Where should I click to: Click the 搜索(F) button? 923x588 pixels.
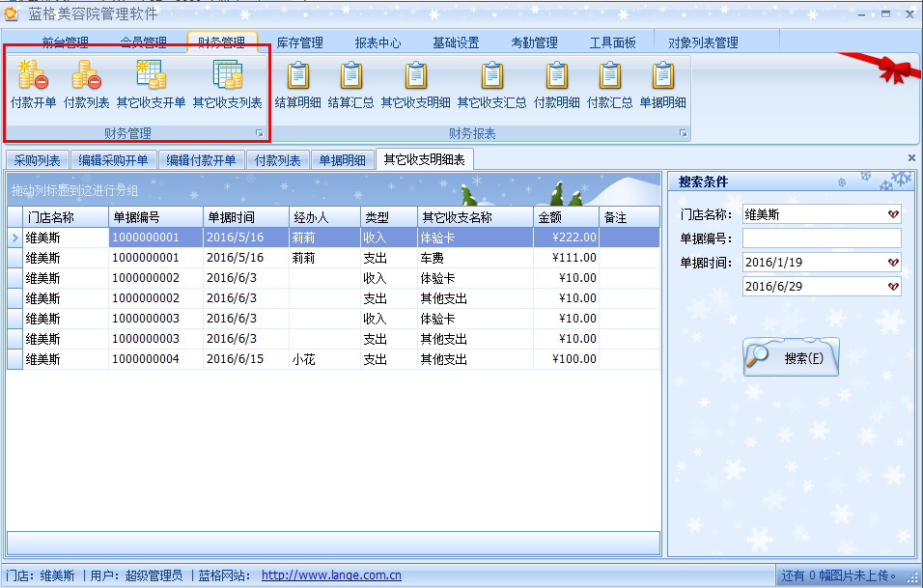pyautogui.click(x=791, y=358)
